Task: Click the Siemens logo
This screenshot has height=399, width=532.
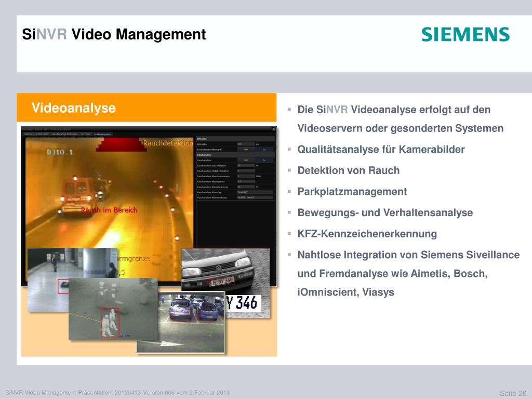Action: click(x=465, y=34)
